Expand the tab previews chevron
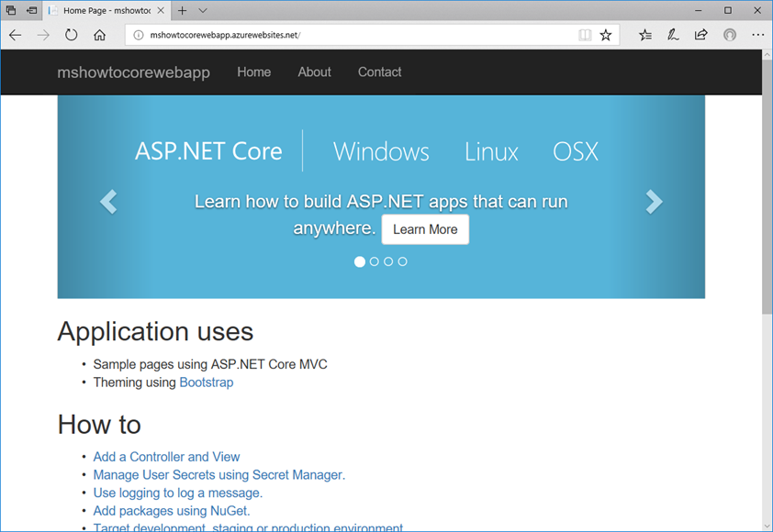 [x=203, y=10]
